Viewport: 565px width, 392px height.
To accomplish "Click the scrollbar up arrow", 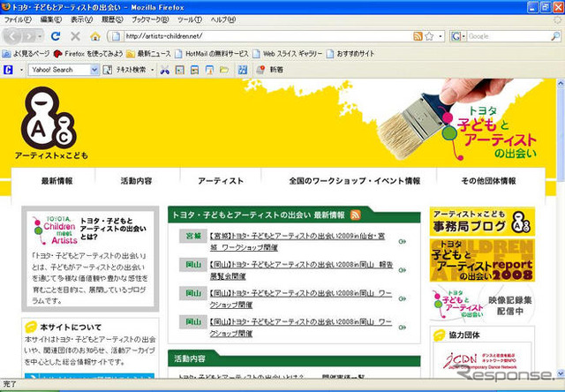I will pyautogui.click(x=561, y=84).
